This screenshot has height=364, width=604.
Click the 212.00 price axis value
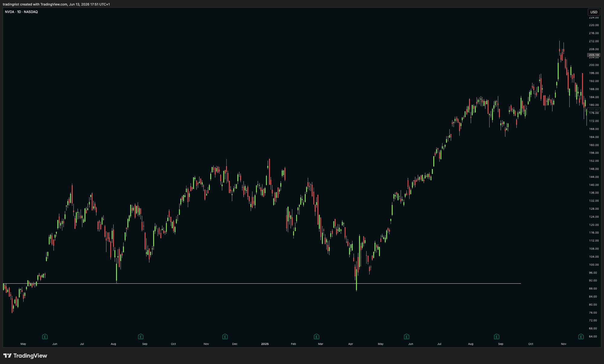tap(594, 41)
